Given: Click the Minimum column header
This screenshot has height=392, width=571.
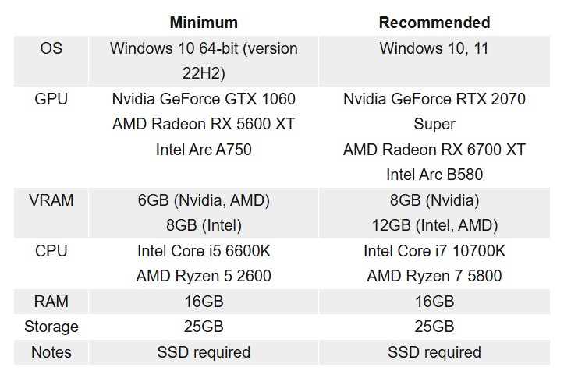Looking at the screenshot, I should pos(204,23).
